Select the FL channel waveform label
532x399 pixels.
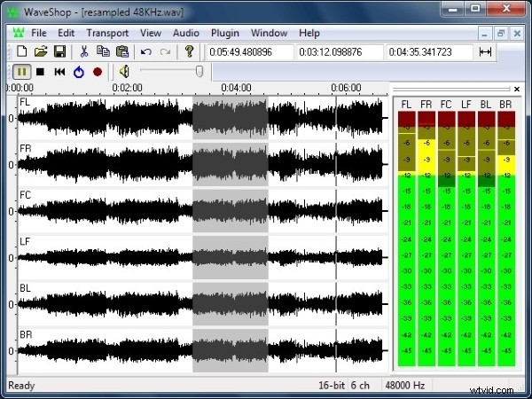pyautogui.click(x=25, y=102)
